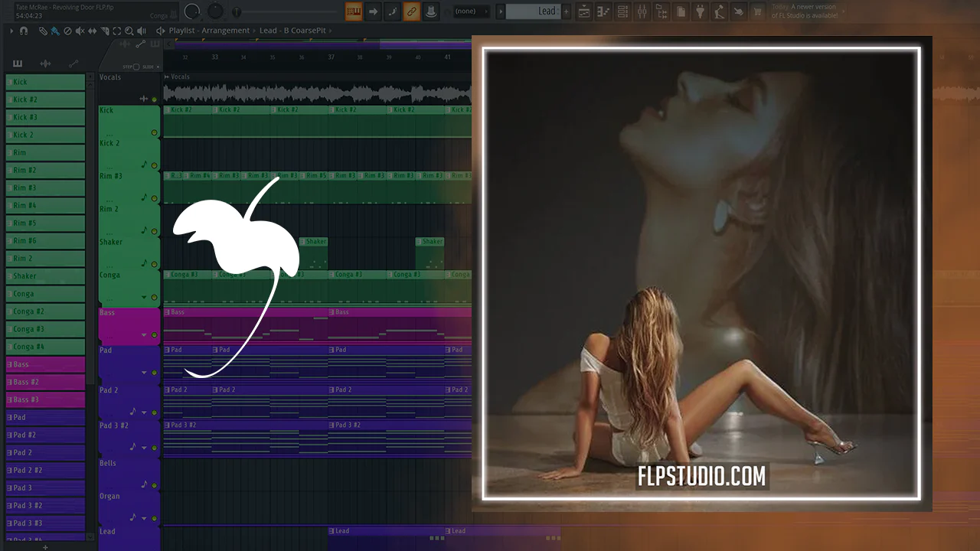Select Kick #3 pattern in the picker

45,117
